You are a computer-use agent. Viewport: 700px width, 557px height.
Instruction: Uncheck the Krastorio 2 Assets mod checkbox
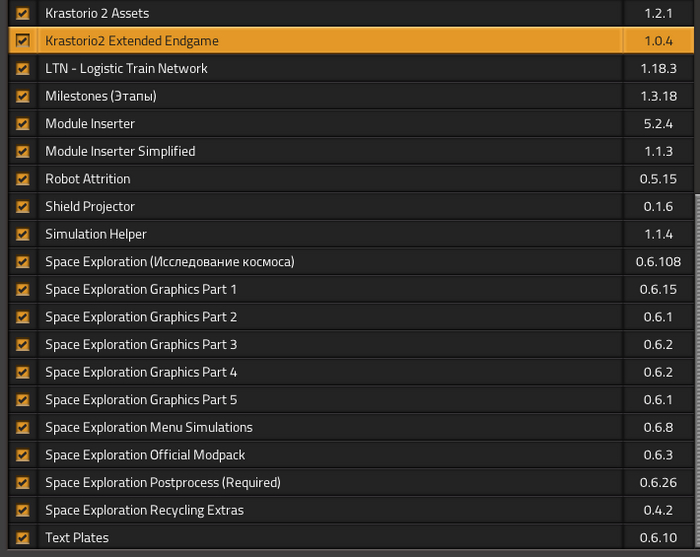(22, 14)
